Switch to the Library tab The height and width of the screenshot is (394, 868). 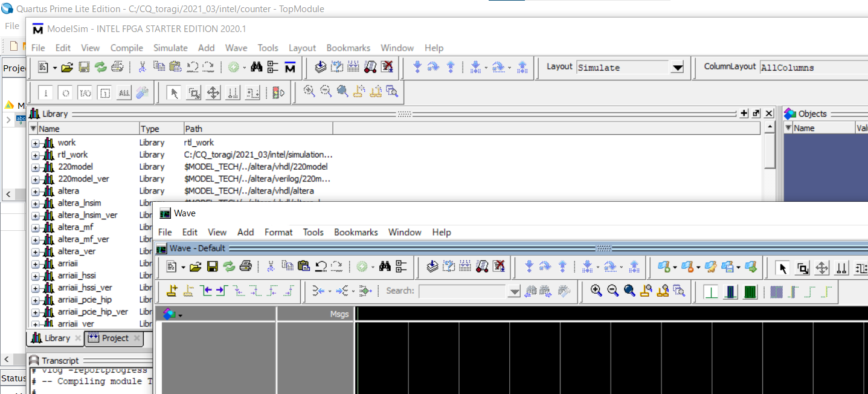click(x=56, y=338)
